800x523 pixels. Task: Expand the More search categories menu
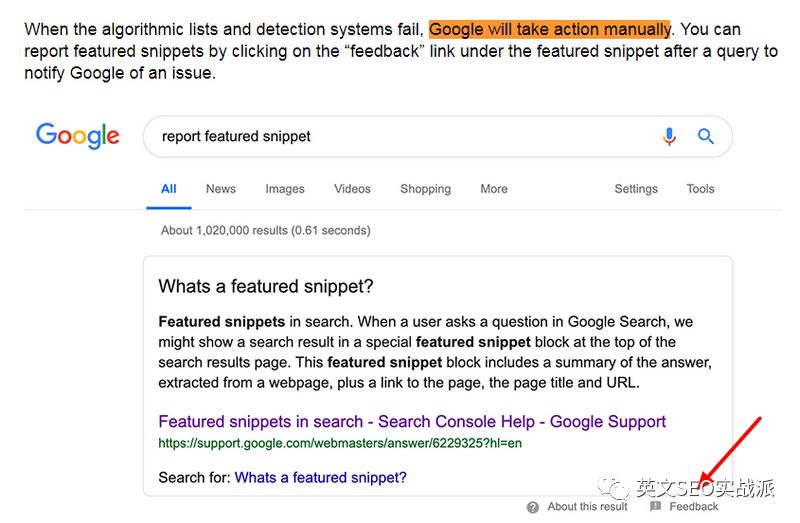(x=494, y=189)
